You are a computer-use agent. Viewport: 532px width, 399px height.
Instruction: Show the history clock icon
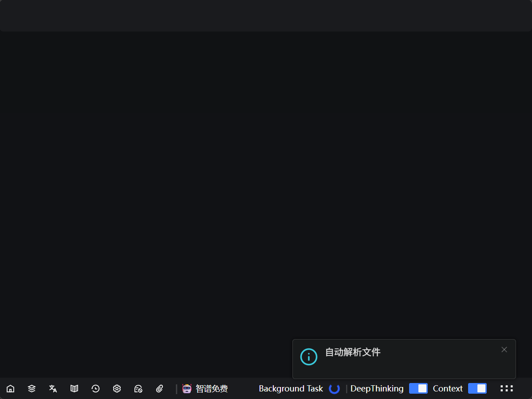tap(95, 389)
